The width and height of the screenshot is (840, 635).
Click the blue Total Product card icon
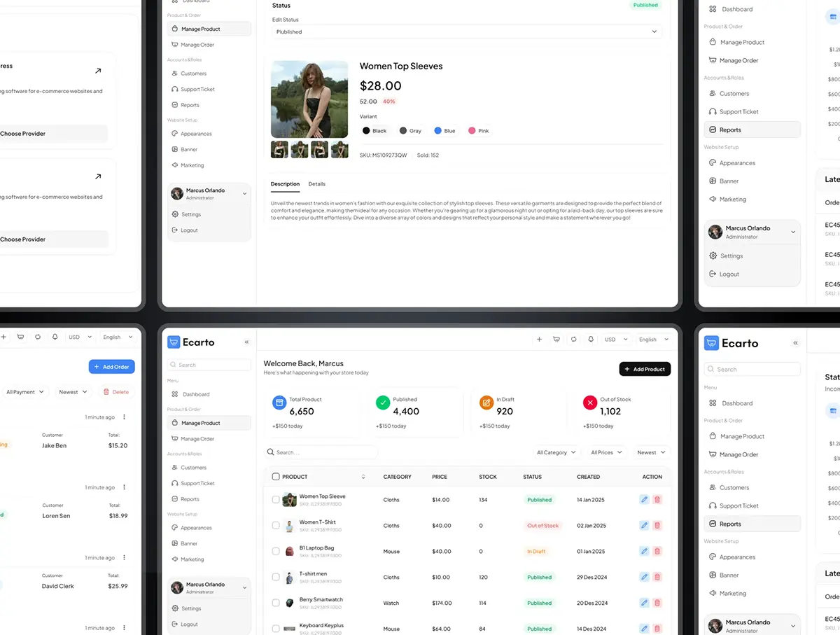[x=279, y=403]
